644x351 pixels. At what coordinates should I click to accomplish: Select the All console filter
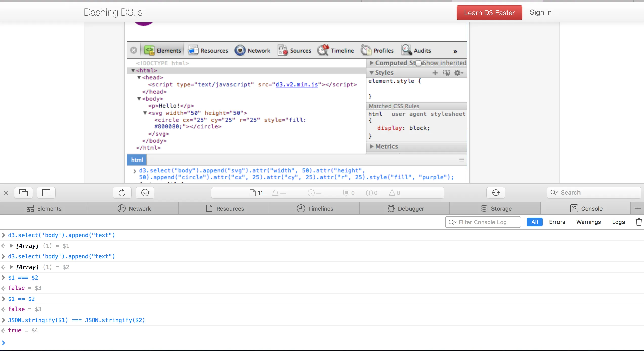click(x=534, y=222)
